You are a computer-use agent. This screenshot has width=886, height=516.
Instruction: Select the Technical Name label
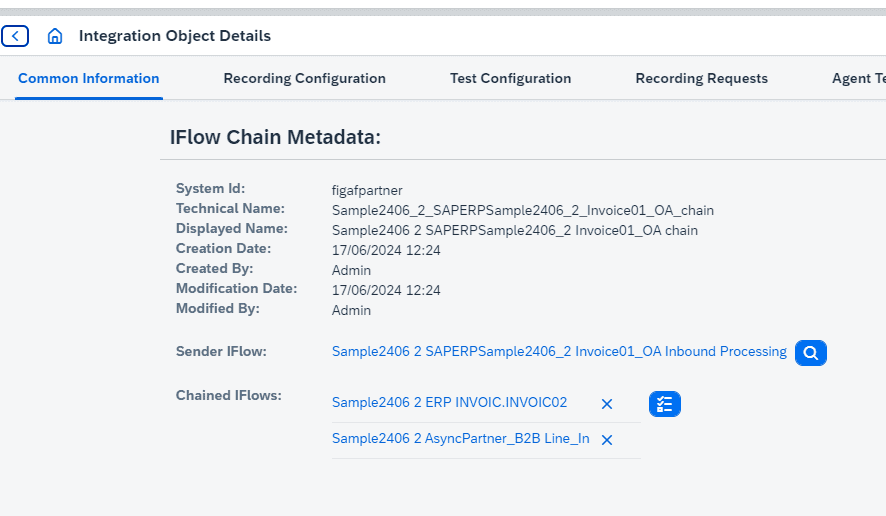[x=230, y=209]
